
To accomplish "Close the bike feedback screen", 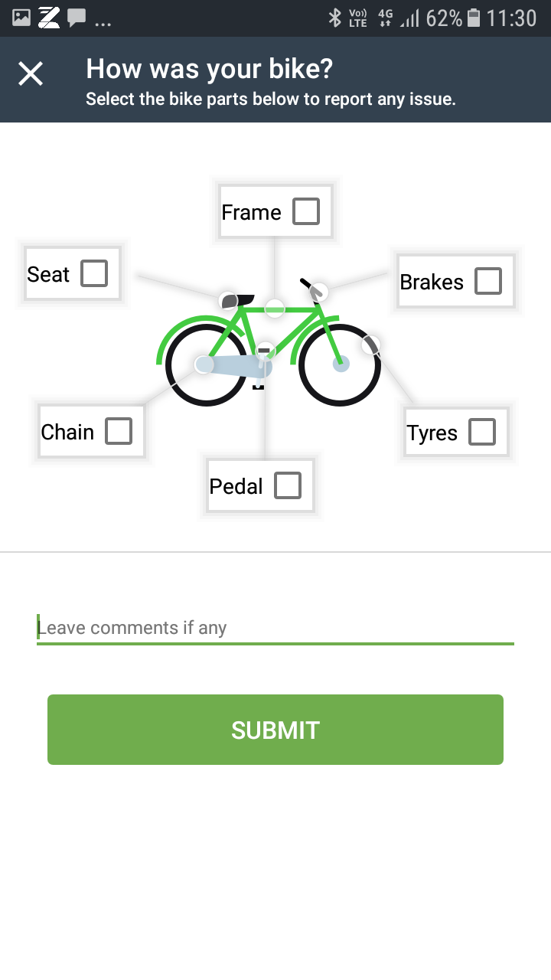I will pos(31,73).
